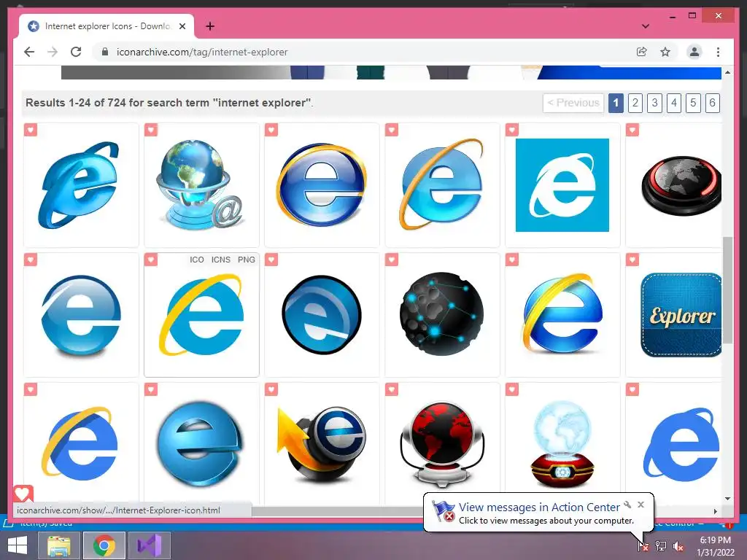747x560 pixels.
Task: Open the tab search dropdown arrow
Action: tap(646, 26)
